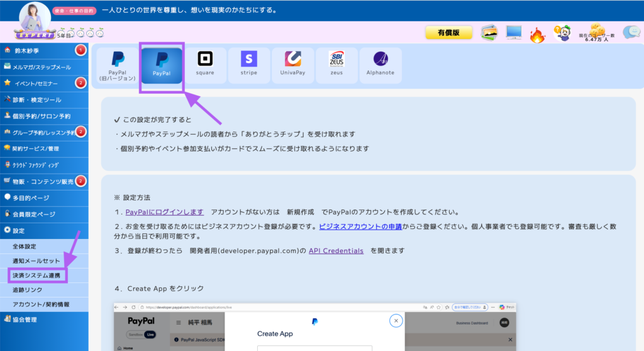Viewport: 644px width, 351px height.
Task: Expand the イベント/セミナー sidebar menu
Action: point(38,83)
